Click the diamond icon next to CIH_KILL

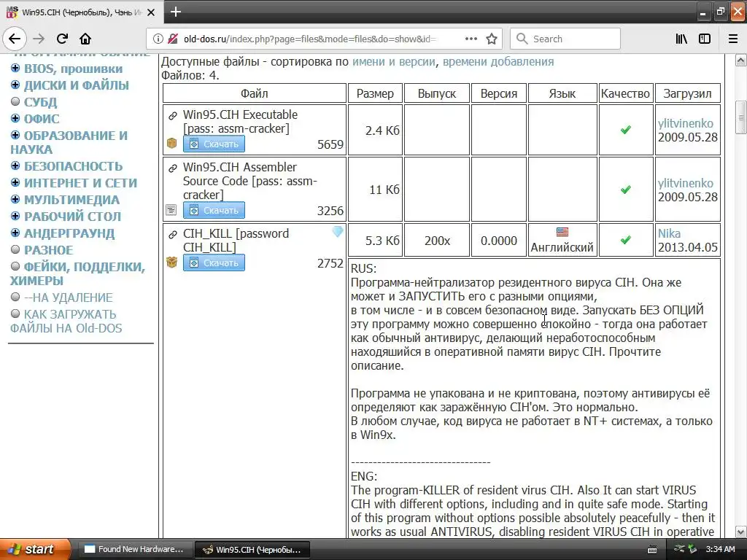pos(338,232)
